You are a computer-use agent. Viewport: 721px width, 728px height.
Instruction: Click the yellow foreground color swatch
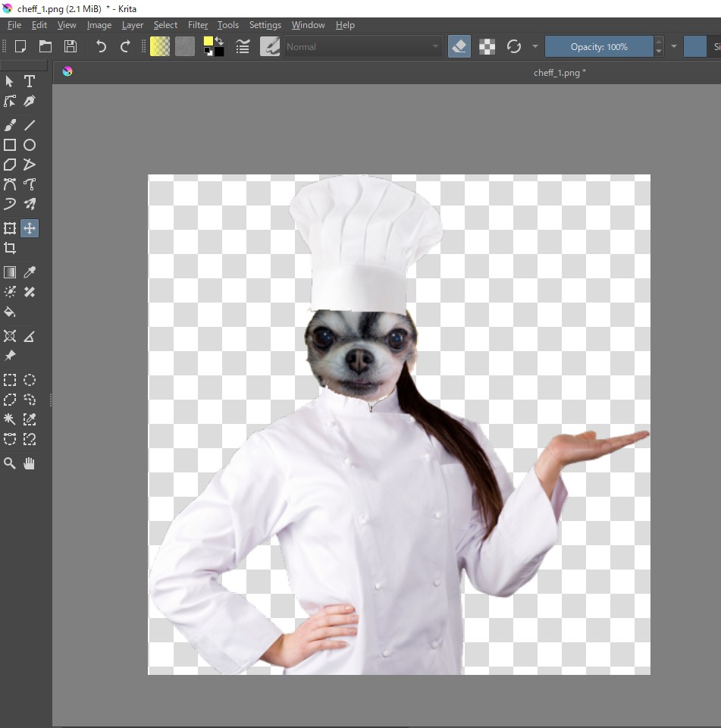click(208, 42)
